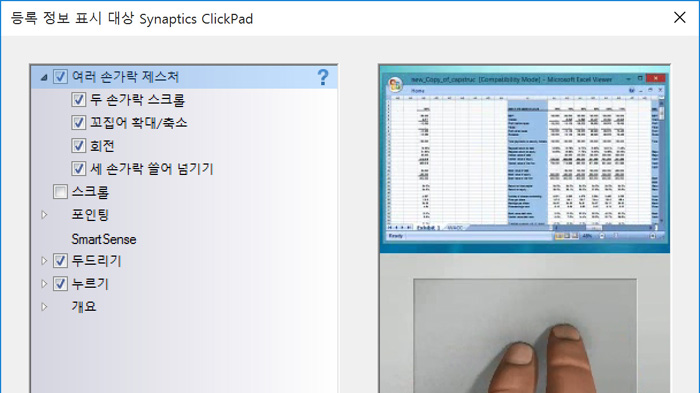Expand the 포인팅 tree node
This screenshot has width=700, height=393.
click(x=44, y=215)
